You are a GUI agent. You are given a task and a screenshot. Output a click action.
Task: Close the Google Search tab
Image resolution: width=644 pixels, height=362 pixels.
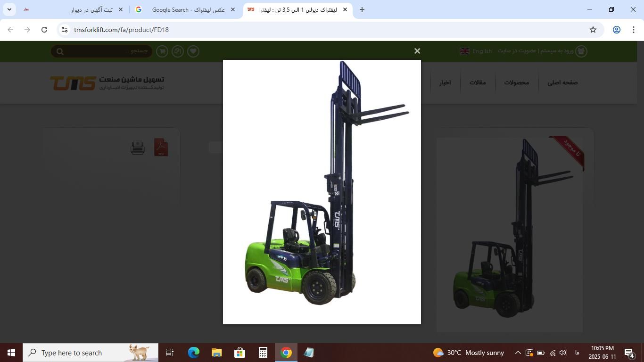coord(233,9)
